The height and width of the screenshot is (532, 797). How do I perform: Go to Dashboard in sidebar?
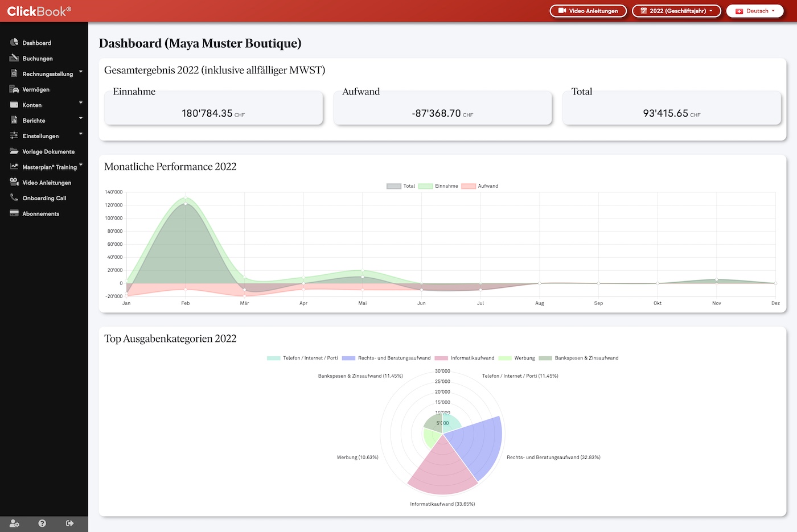coord(37,43)
